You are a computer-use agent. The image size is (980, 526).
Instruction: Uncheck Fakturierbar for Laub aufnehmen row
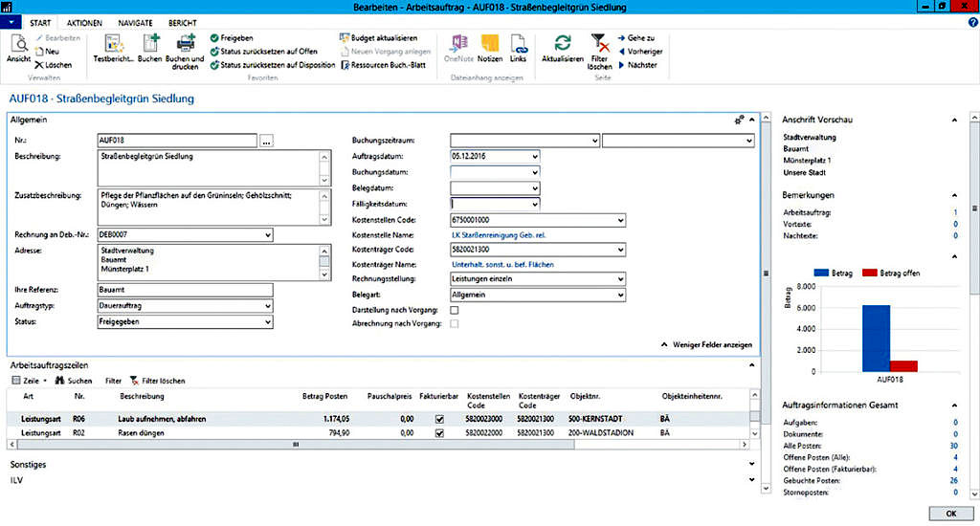click(x=439, y=419)
